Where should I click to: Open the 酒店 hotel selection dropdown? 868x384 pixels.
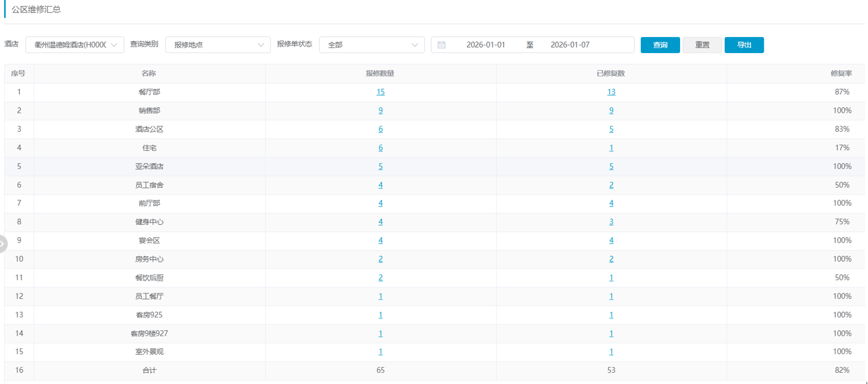click(75, 45)
